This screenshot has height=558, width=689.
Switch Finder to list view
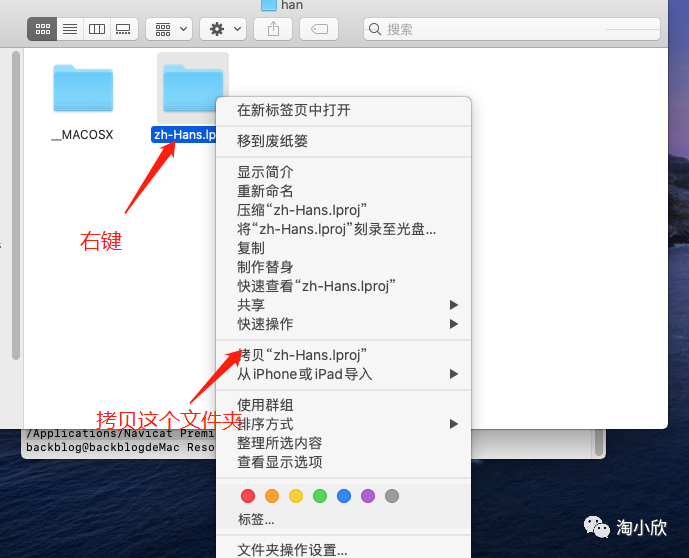tap(70, 29)
